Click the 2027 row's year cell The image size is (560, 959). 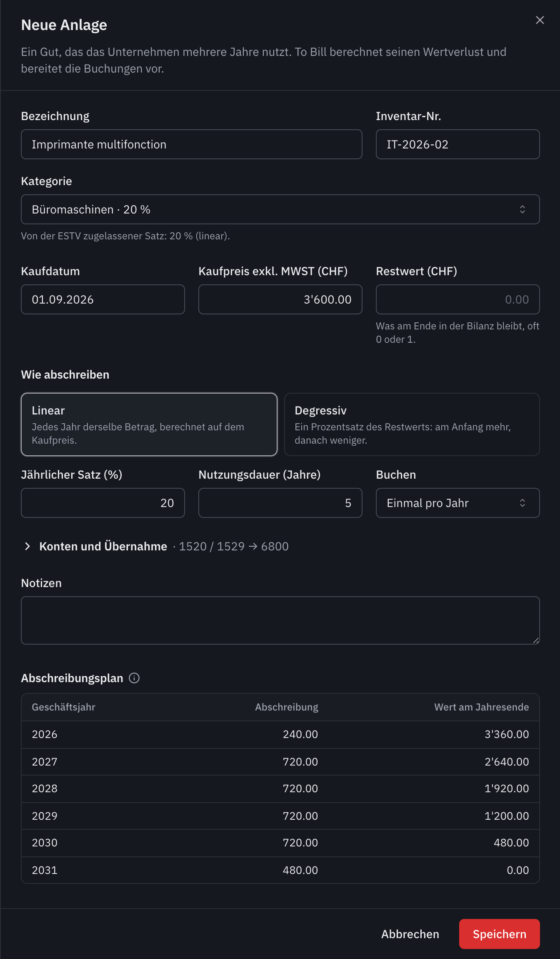tap(45, 762)
